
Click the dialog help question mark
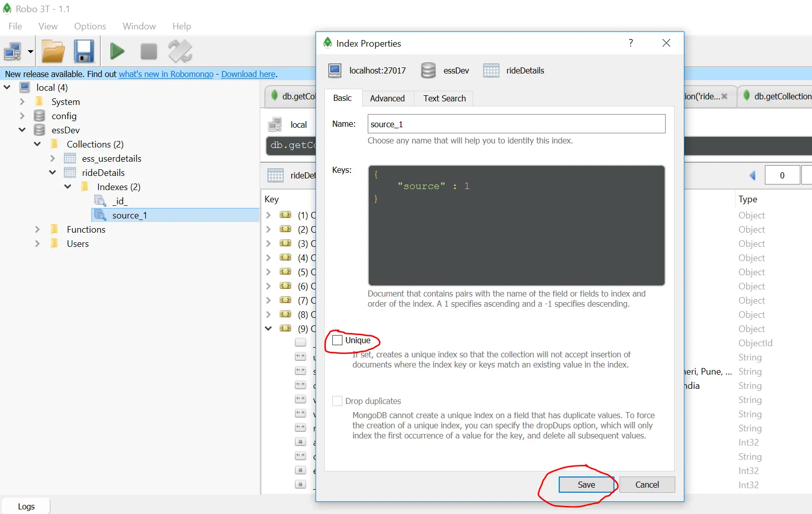click(631, 43)
